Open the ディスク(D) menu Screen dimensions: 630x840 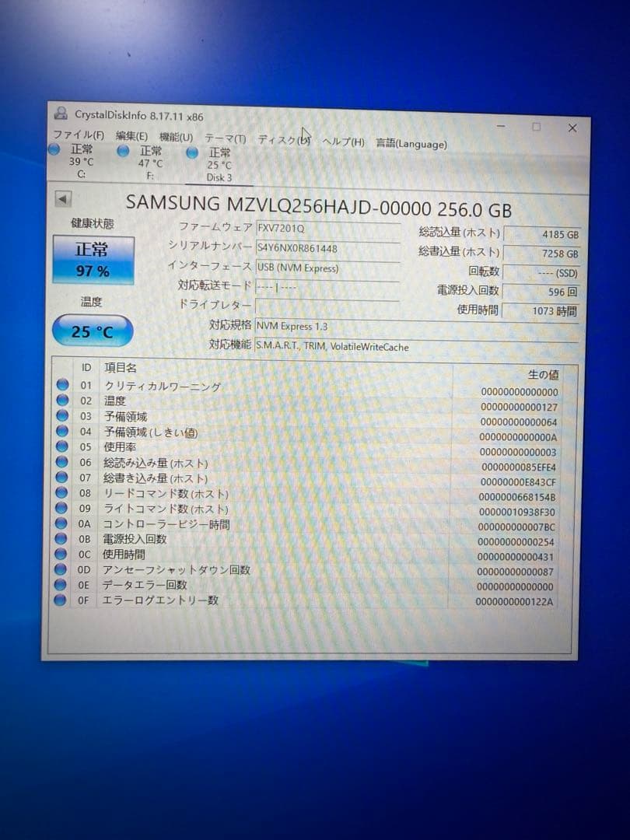(284, 140)
